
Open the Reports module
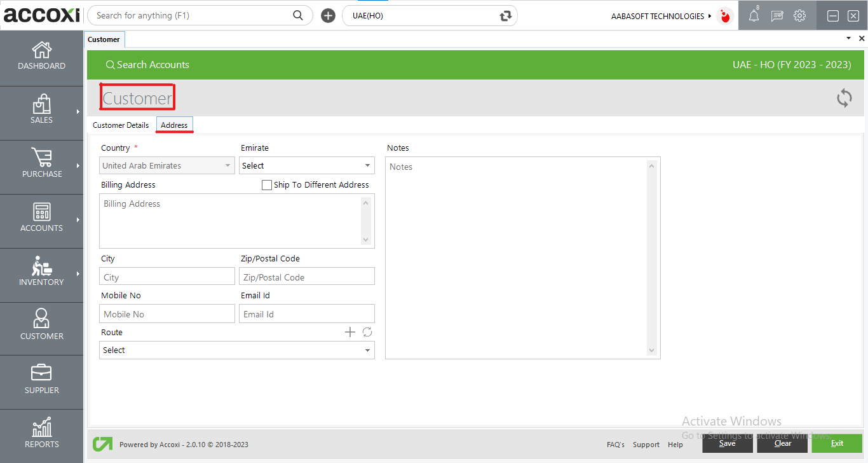[x=41, y=434]
